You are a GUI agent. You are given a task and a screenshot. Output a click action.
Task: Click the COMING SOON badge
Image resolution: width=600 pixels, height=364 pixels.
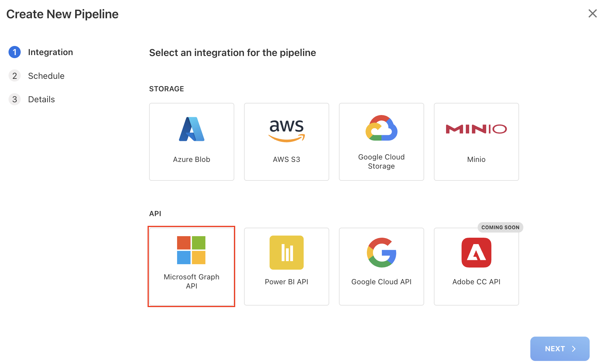[500, 227]
